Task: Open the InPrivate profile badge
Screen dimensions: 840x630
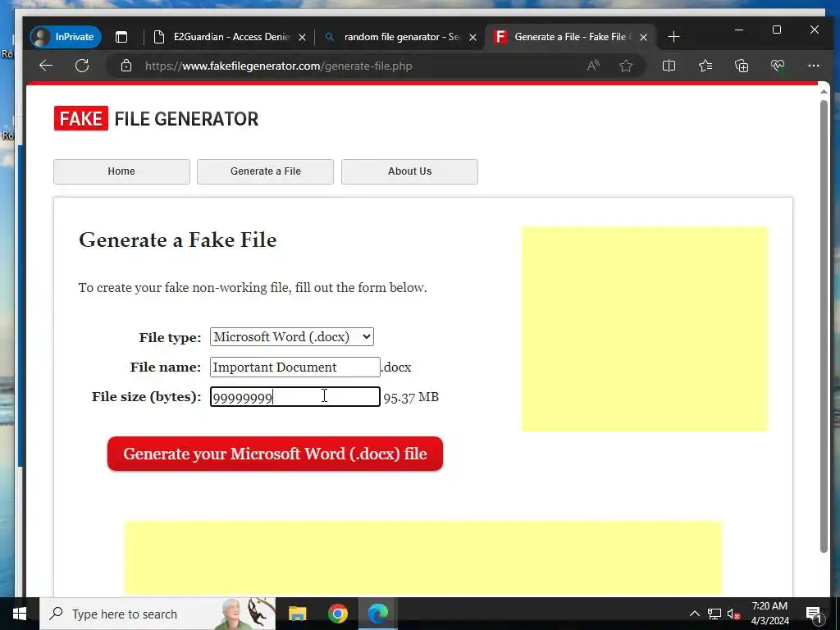Action: pos(66,37)
